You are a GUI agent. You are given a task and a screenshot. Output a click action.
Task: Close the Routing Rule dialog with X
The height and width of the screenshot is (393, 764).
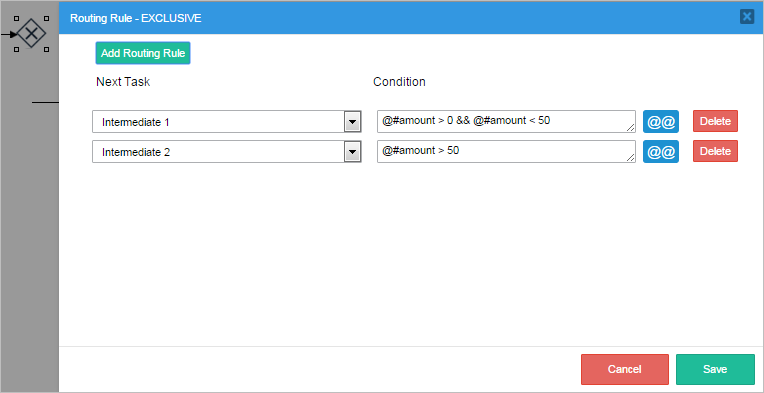coord(746,17)
